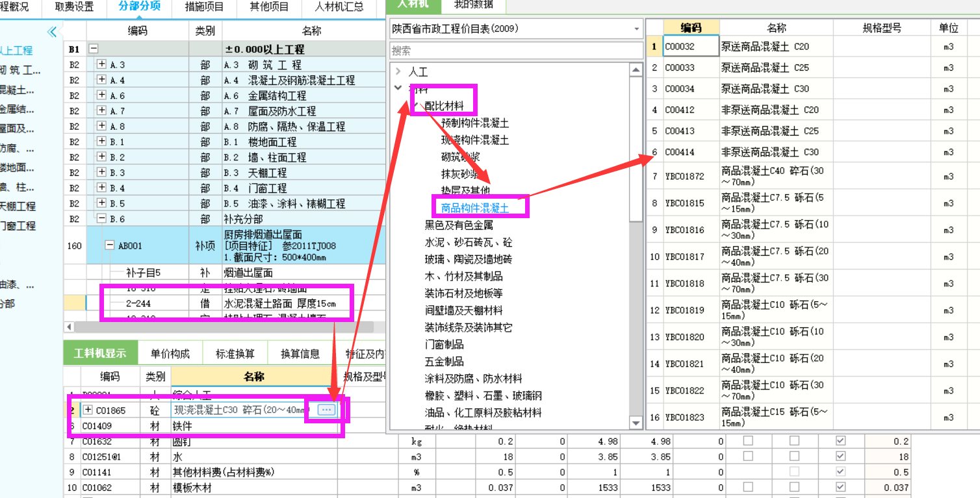Open the 人材机汇总 tab
980x498 pixels.
[x=339, y=7]
